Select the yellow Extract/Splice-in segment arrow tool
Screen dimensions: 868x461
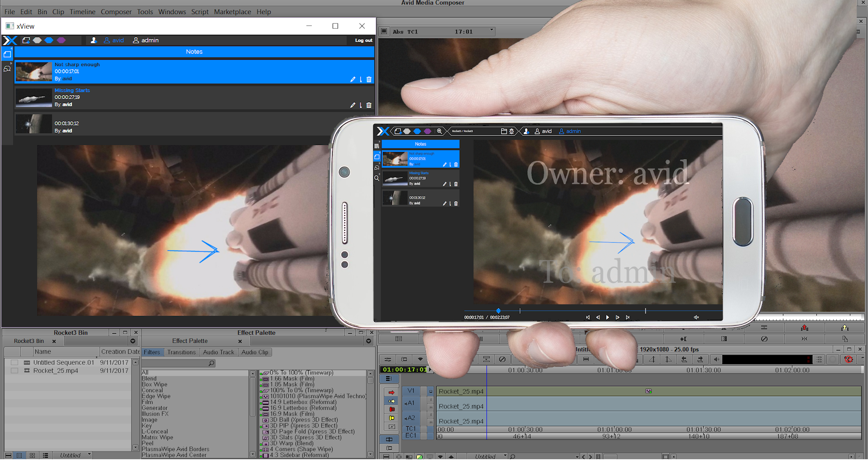(x=391, y=401)
